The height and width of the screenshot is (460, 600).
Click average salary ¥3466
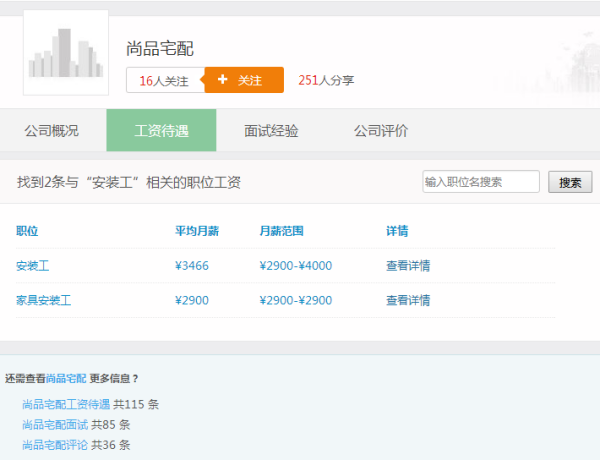click(x=192, y=266)
